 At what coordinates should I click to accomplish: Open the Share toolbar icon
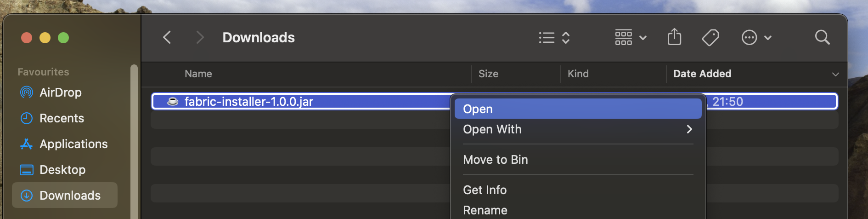click(674, 37)
